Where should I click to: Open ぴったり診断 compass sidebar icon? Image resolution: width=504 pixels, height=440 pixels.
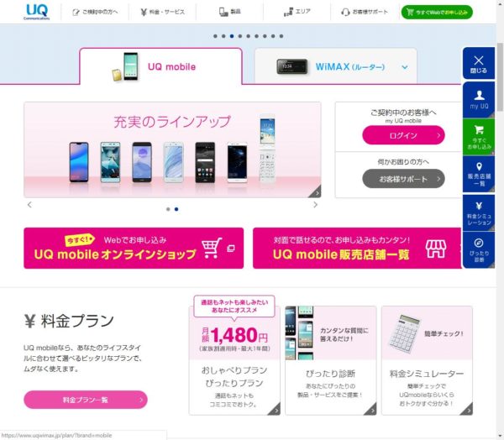479,249
